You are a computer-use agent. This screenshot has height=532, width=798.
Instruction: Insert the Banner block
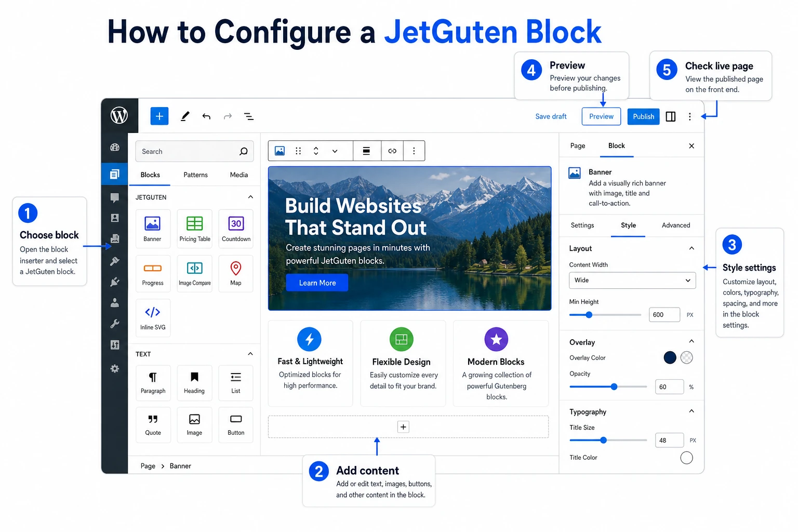click(153, 229)
